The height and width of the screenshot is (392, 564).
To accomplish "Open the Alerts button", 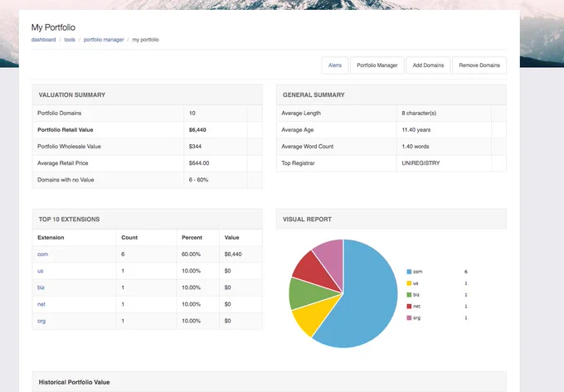I will coord(335,65).
